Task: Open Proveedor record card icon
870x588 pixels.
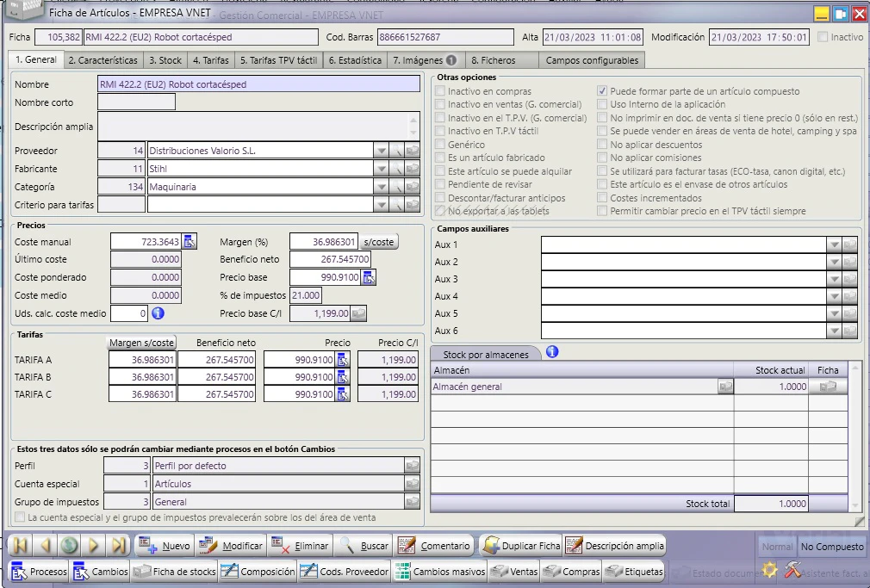Action: pos(413,151)
